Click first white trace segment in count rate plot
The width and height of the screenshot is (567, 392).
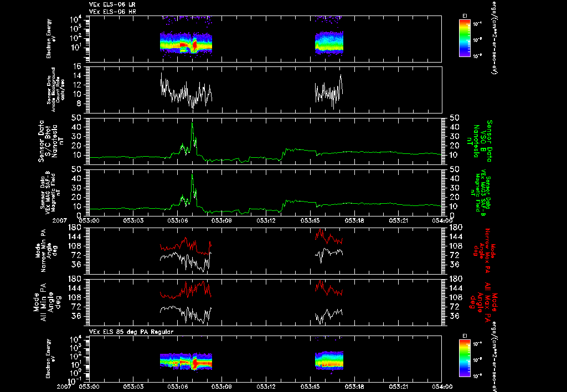(186, 91)
